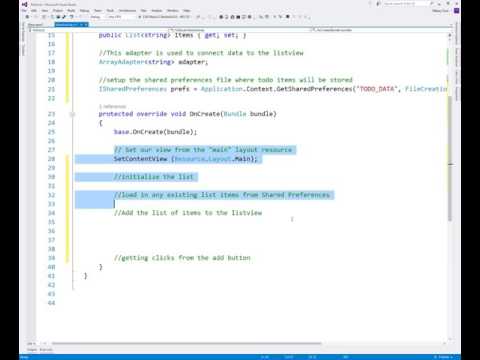
Task: Open the left navigation bar project dropdown
Action: click(100, 30)
